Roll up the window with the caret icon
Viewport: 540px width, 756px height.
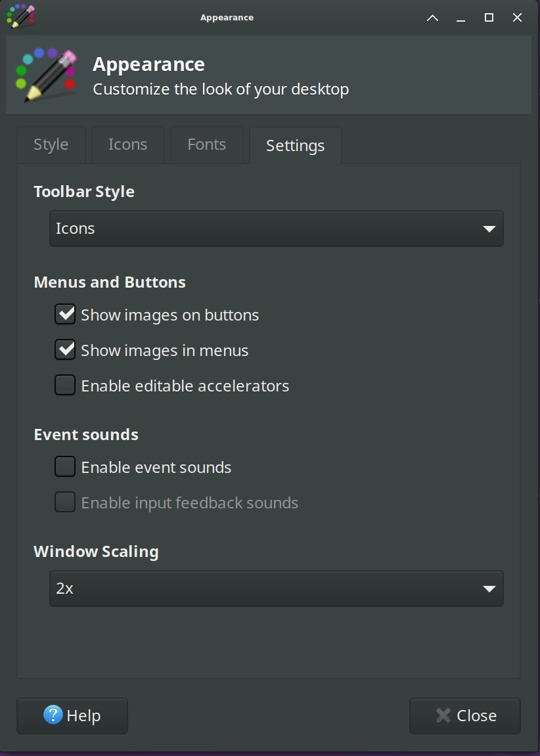(432, 18)
